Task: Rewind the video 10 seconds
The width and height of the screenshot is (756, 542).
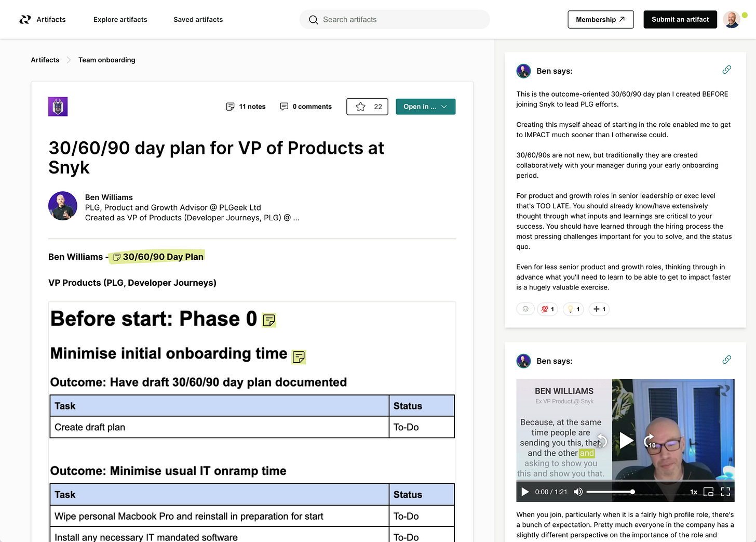Action: pyautogui.click(x=601, y=441)
